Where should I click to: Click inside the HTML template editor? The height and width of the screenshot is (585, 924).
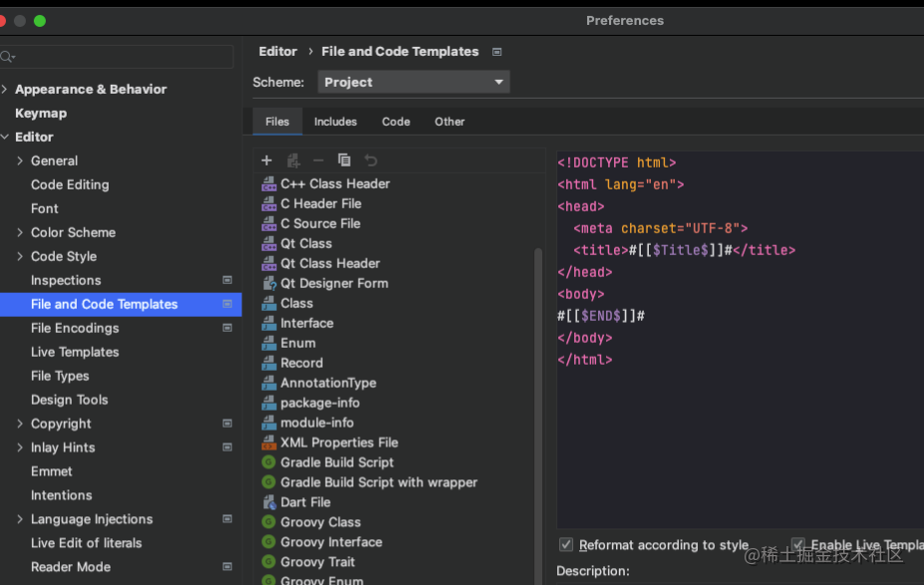[x=741, y=340]
